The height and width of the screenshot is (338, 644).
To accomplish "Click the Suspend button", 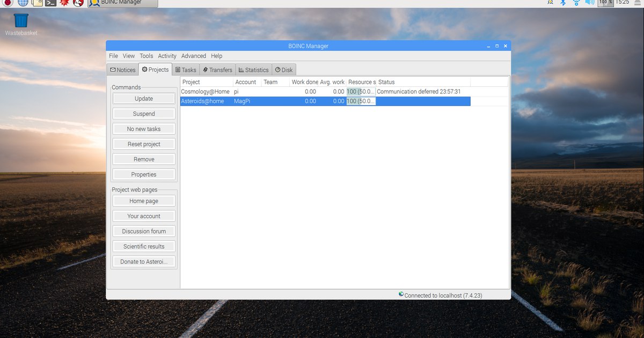I will 144,114.
